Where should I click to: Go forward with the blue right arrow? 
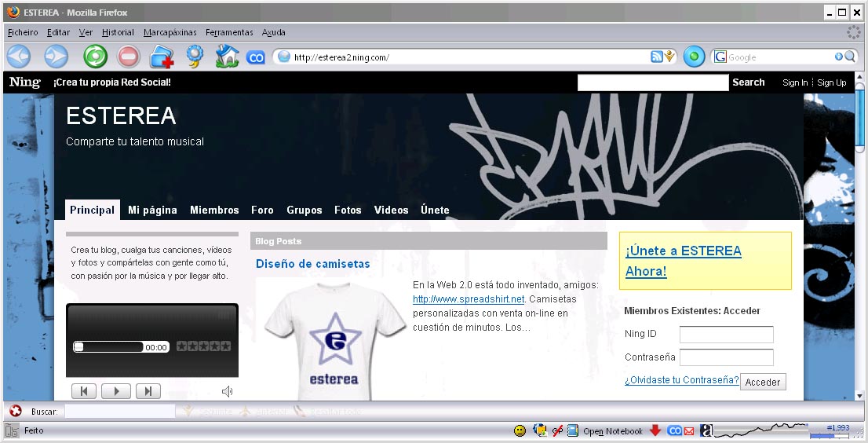click(56, 57)
